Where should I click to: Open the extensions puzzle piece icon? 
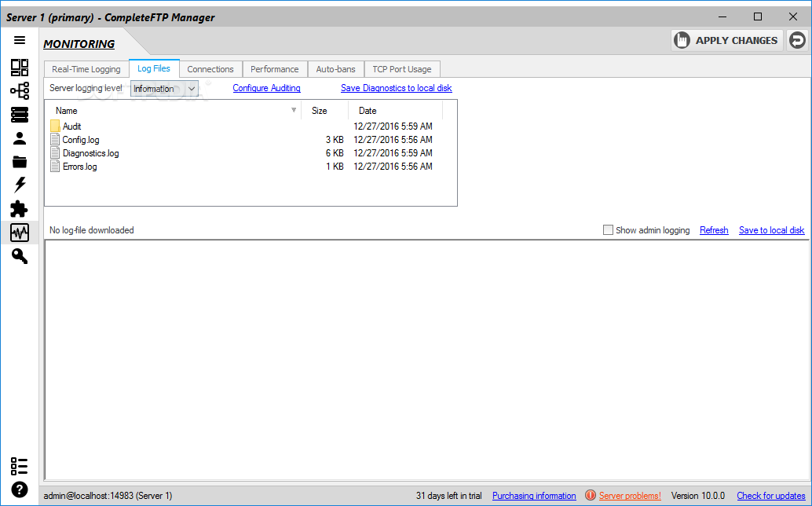pos(20,209)
